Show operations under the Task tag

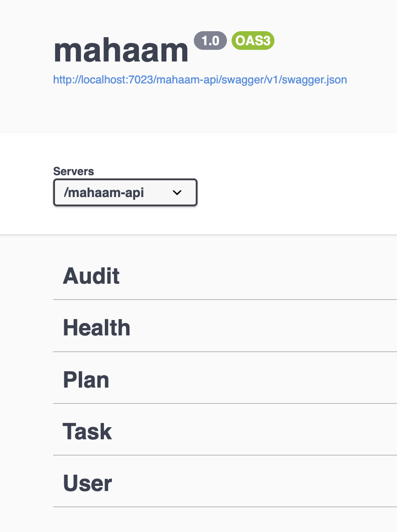click(88, 431)
